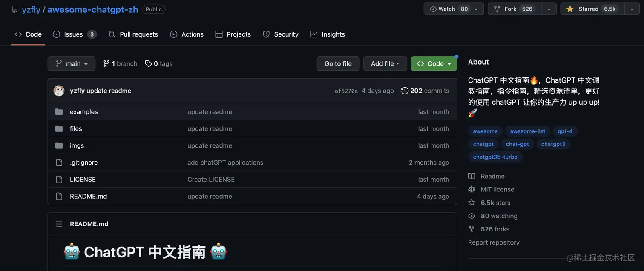Click the fork icon beside 526 forks
Screen dimensions: 644x271
(471, 229)
